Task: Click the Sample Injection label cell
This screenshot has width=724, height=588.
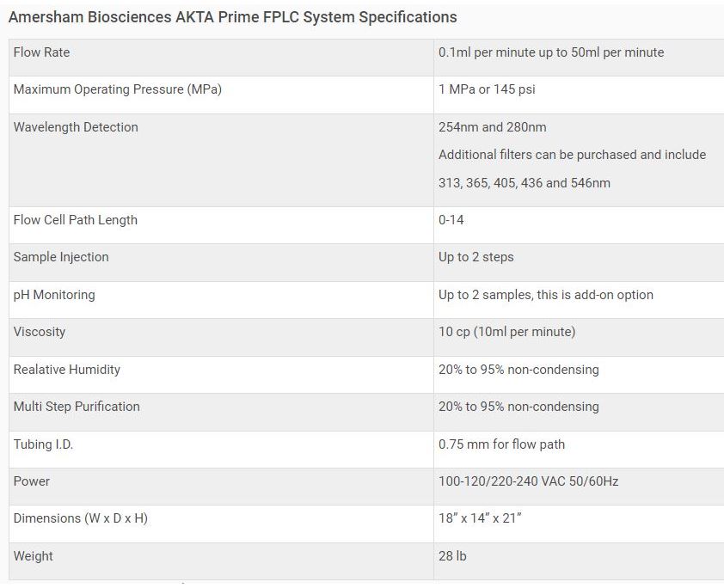Action: [x=61, y=257]
